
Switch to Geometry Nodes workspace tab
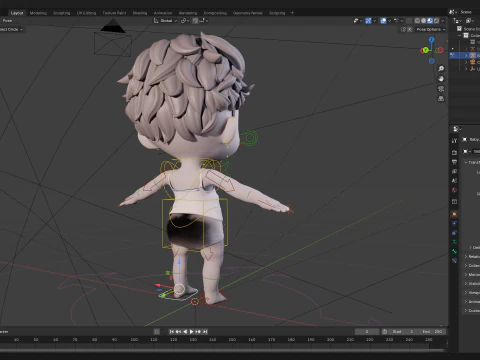tap(248, 13)
